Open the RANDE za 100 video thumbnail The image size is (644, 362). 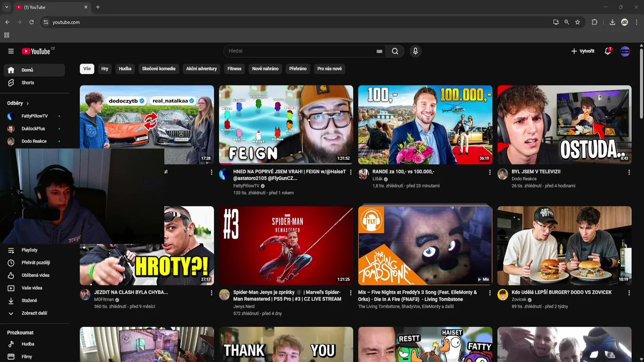tap(425, 125)
